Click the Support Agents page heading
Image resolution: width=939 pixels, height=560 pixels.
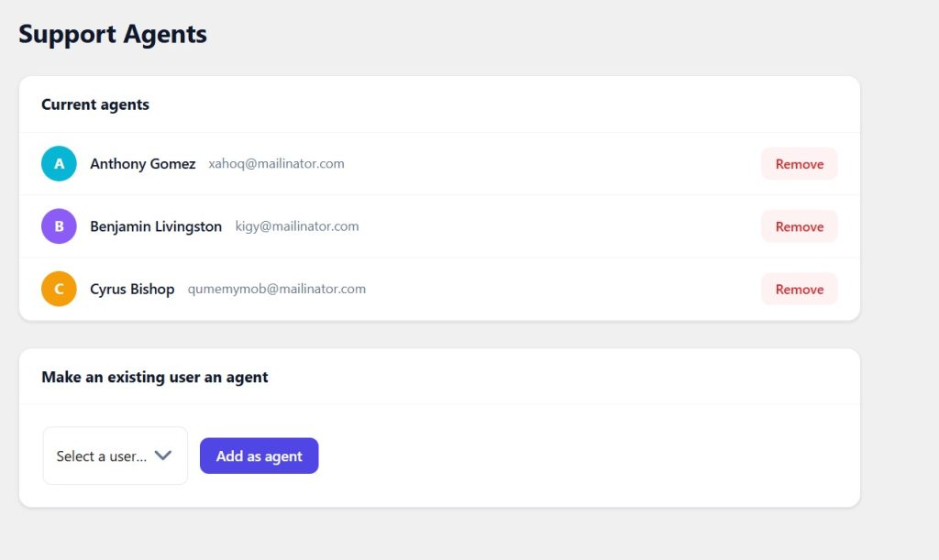[x=113, y=34]
